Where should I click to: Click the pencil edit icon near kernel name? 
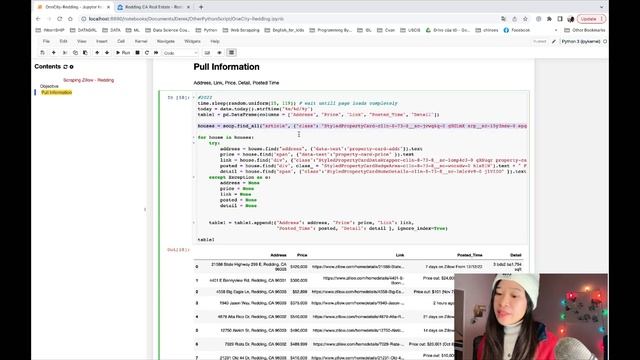coord(553,41)
